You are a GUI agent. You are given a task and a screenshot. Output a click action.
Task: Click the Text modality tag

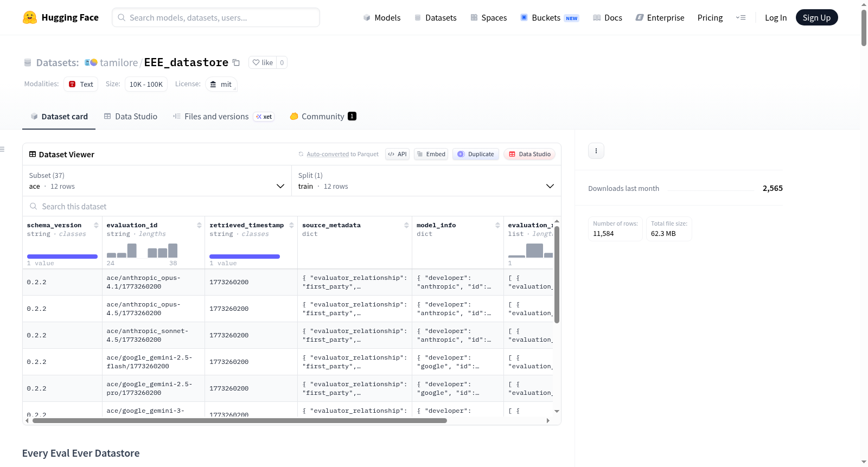81,84
